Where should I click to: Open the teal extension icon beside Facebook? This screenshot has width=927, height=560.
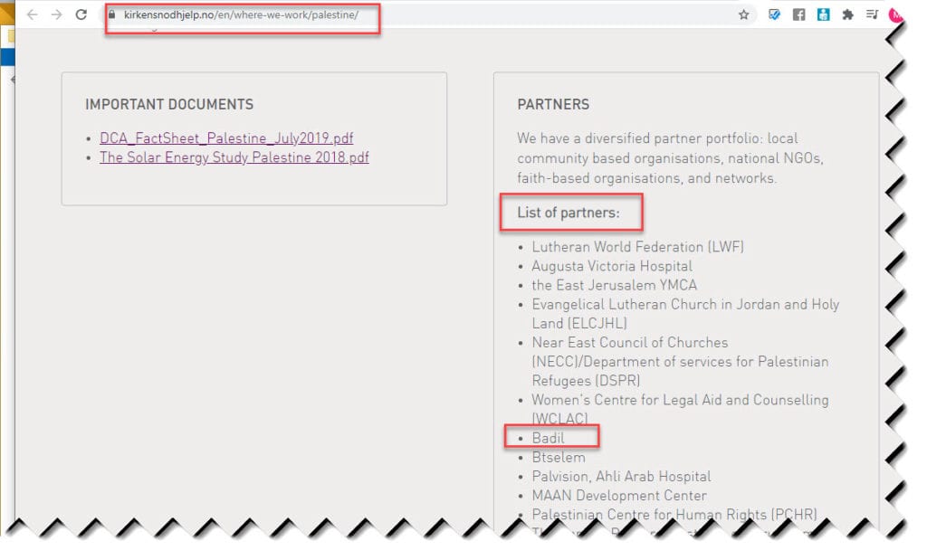(x=823, y=14)
